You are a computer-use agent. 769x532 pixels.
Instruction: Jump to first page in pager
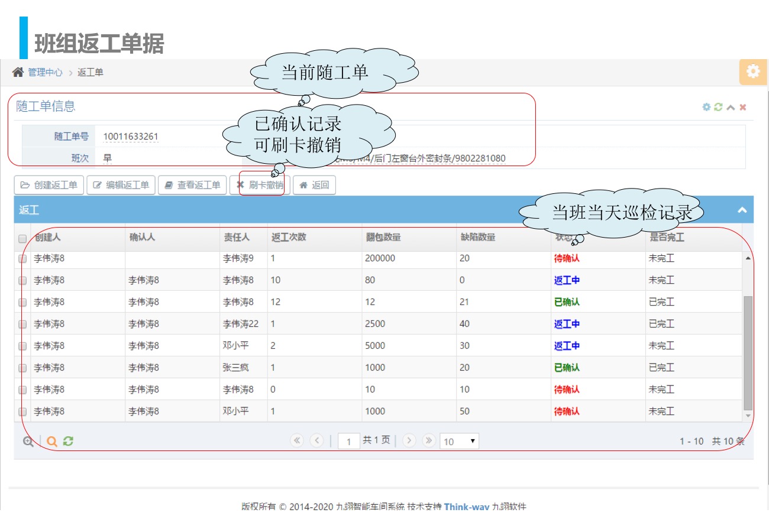click(x=296, y=440)
